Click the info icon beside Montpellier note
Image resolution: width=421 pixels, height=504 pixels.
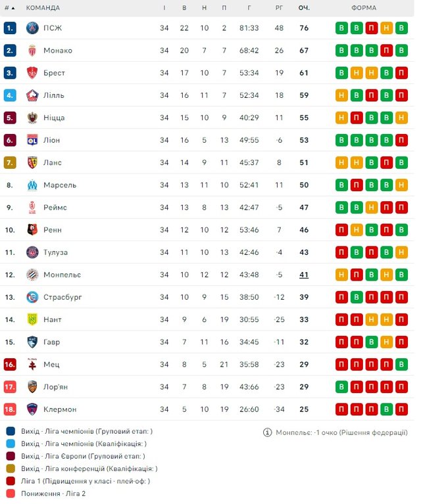267,432
